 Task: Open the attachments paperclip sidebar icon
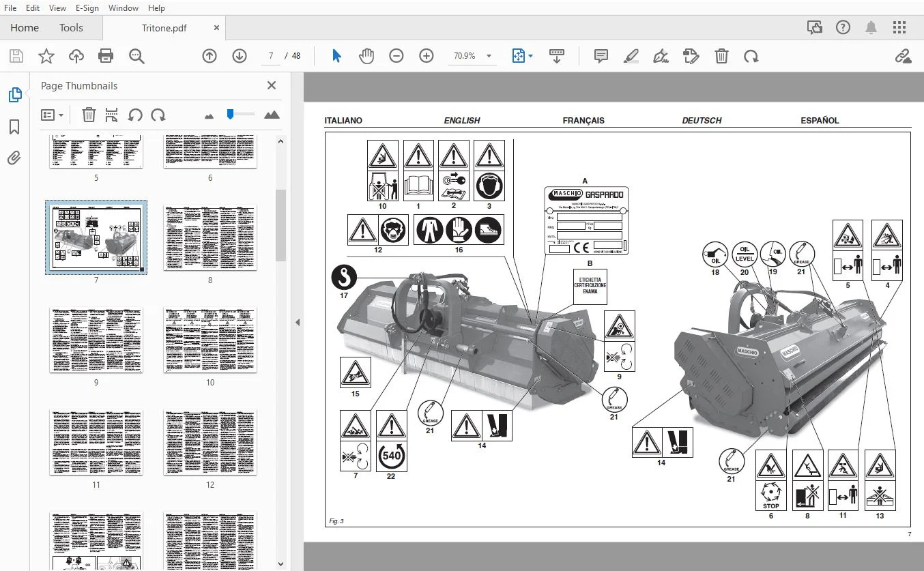[14, 158]
